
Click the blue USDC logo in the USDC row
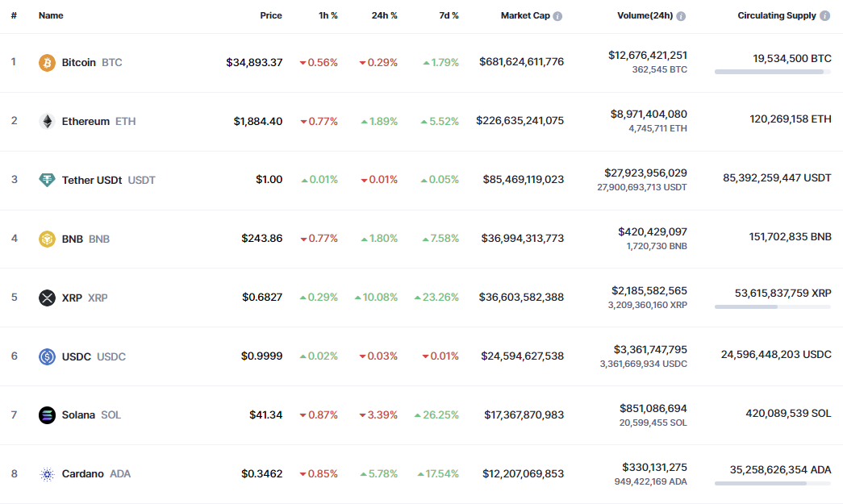pyautogui.click(x=47, y=356)
